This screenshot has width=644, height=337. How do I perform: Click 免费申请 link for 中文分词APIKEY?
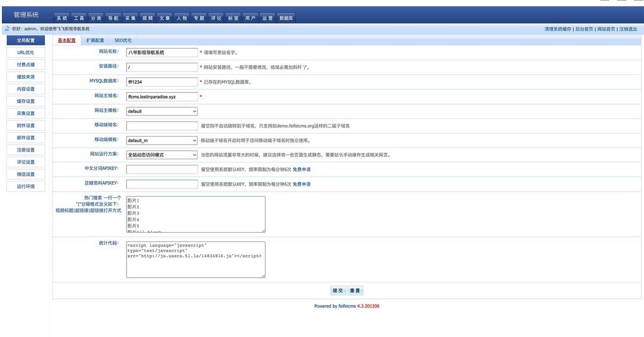302,169
